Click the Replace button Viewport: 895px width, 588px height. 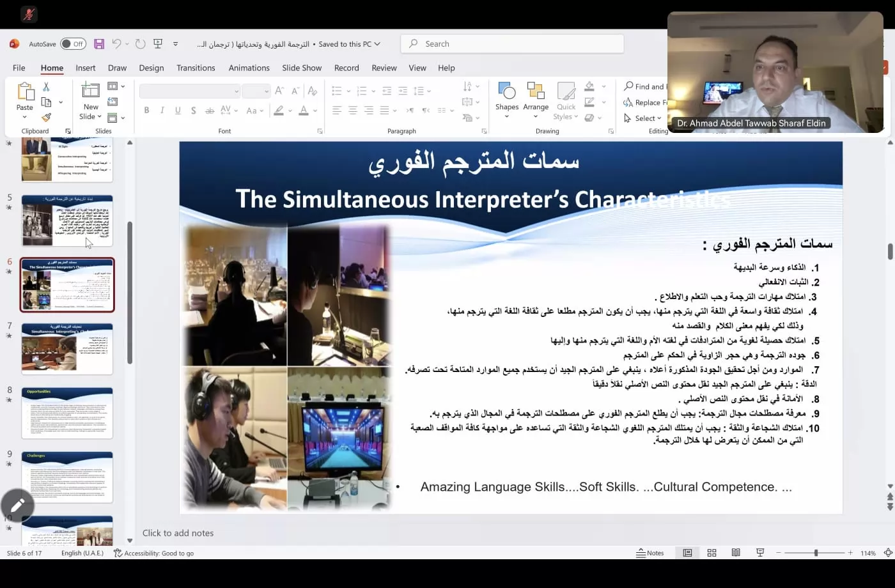pos(646,102)
